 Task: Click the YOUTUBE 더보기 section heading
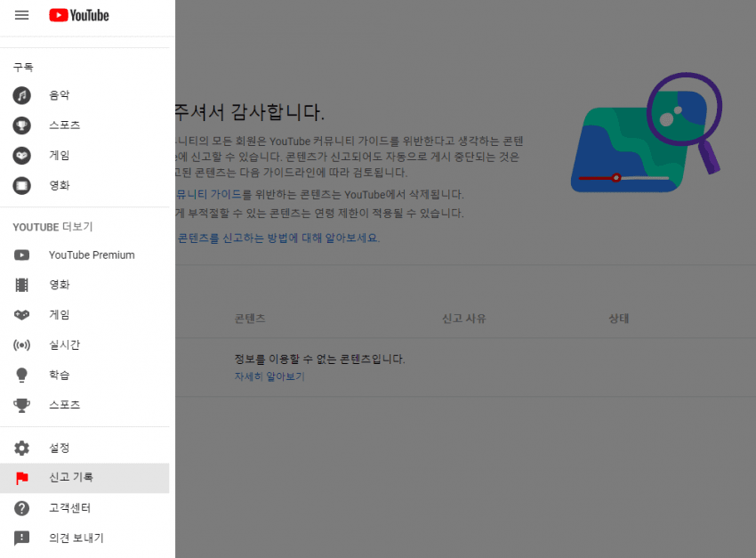[52, 227]
